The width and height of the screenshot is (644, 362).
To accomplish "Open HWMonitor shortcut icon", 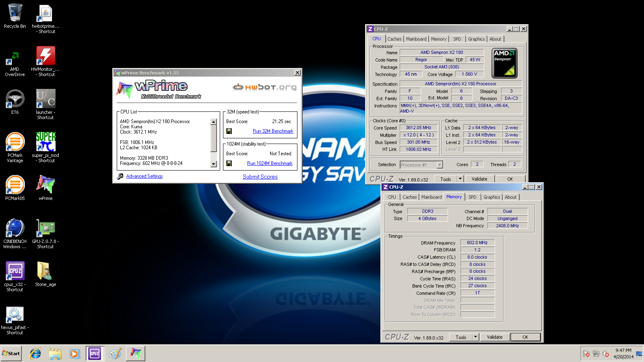I will 45,62.
